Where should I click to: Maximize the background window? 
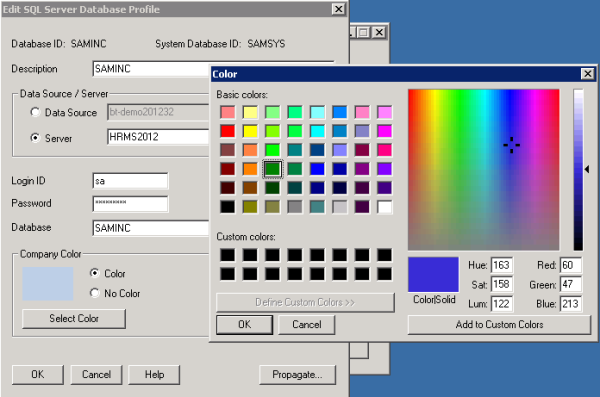click(364, 33)
